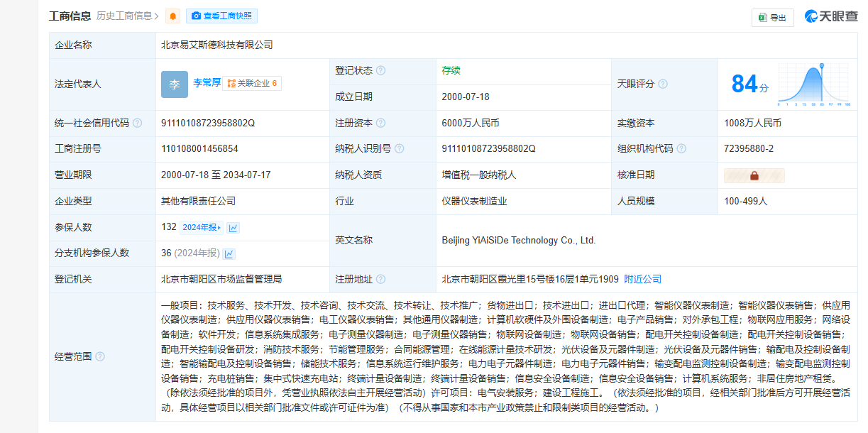Click the orange bell alert icon
Screen dimensions: 868x433
pos(172,16)
